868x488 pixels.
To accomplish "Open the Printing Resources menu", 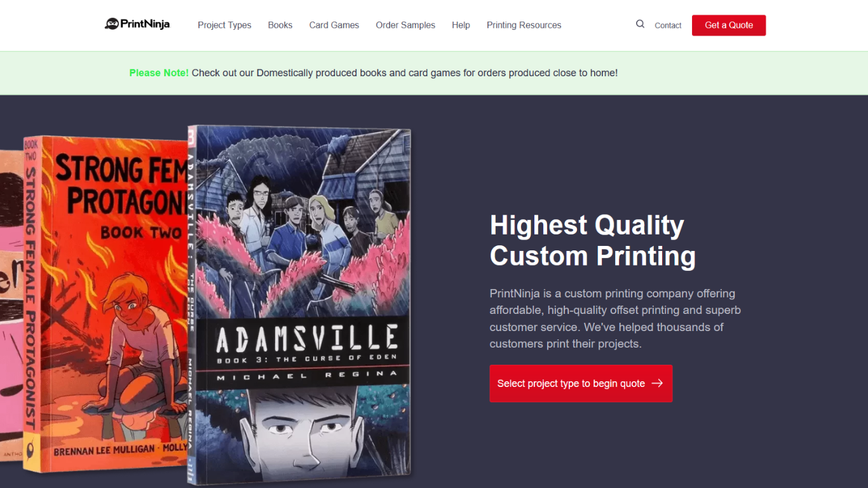I will pos(524,25).
